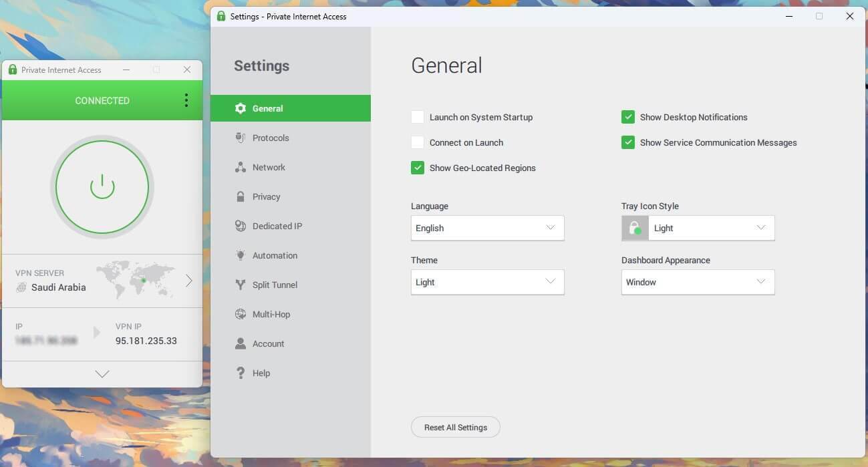Open the three-dot menu in PIA window

click(x=186, y=100)
